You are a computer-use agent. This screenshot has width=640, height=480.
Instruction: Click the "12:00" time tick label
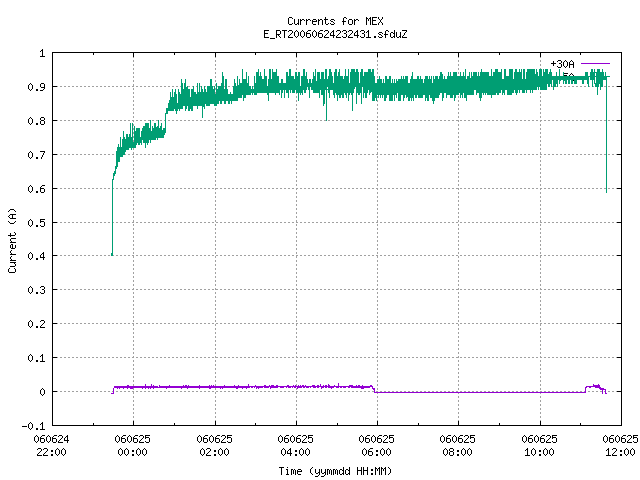tap(620, 452)
